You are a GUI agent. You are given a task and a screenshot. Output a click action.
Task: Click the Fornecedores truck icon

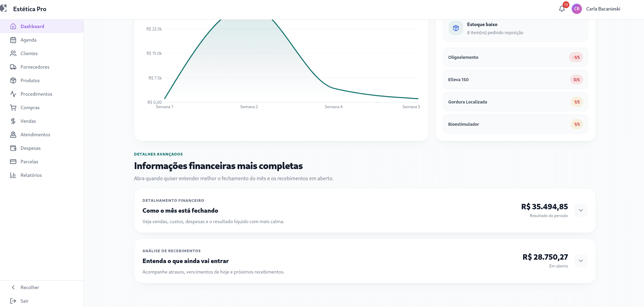[x=13, y=67]
